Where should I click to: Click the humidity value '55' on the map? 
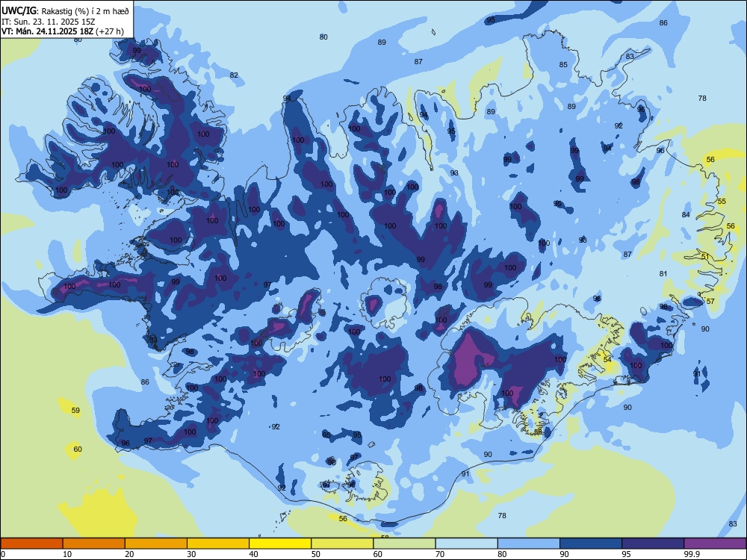[722, 202]
